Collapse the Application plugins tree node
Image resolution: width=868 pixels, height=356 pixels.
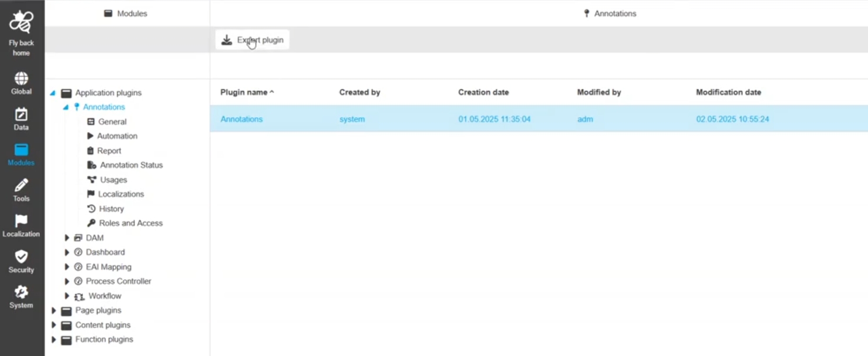(x=53, y=93)
